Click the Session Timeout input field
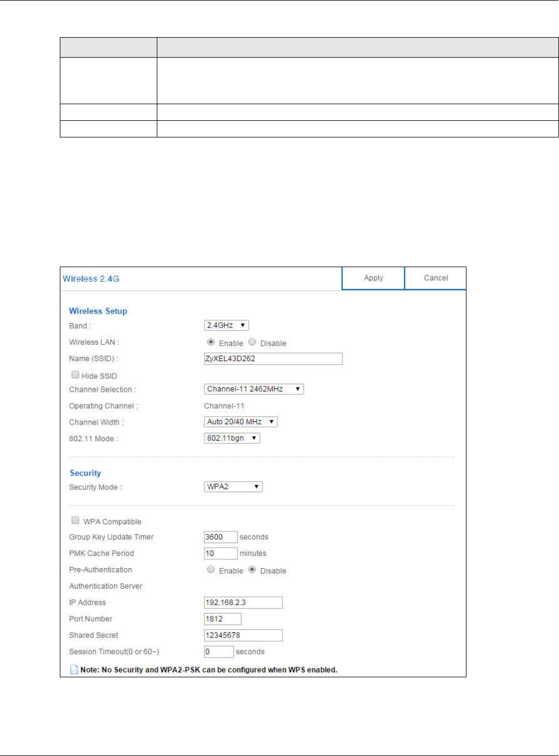The height and width of the screenshot is (756, 559). click(219, 652)
